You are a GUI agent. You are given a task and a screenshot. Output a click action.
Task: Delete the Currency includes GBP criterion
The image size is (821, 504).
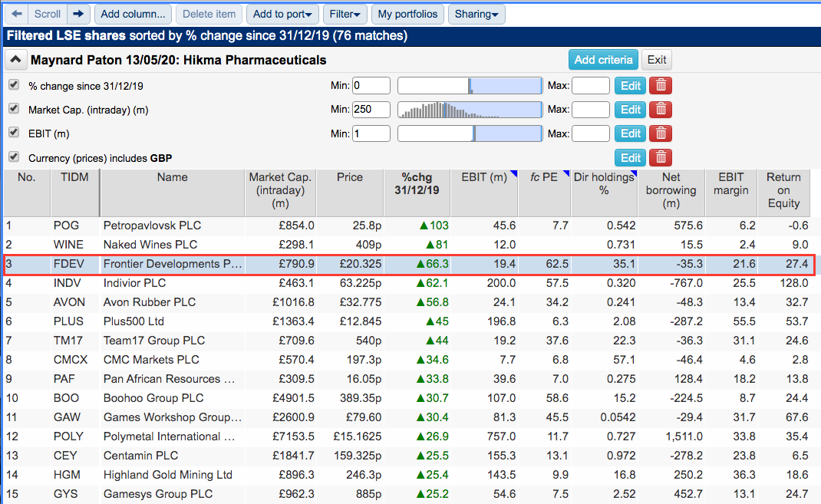661,157
